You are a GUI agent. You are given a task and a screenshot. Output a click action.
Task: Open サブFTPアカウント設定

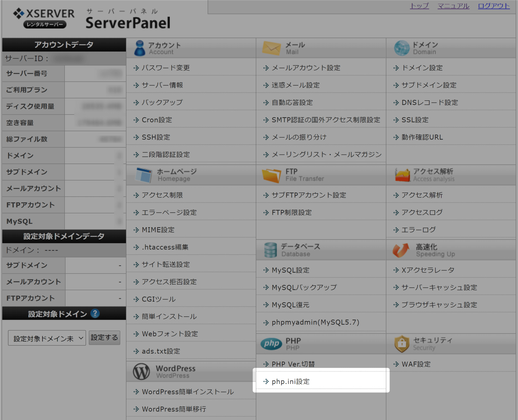tap(309, 195)
